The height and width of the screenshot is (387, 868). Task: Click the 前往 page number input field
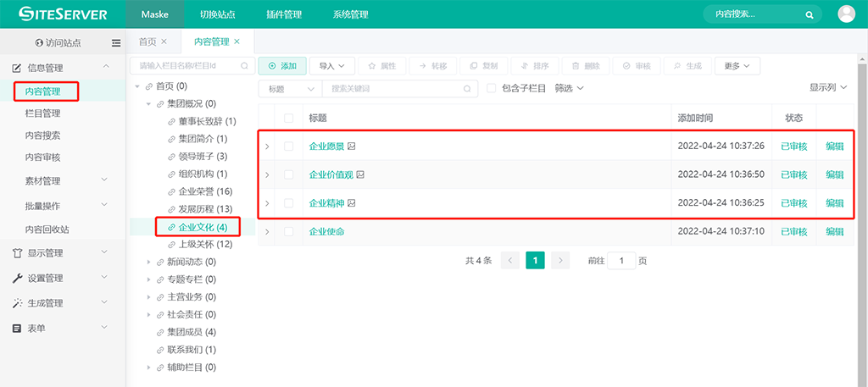click(621, 261)
